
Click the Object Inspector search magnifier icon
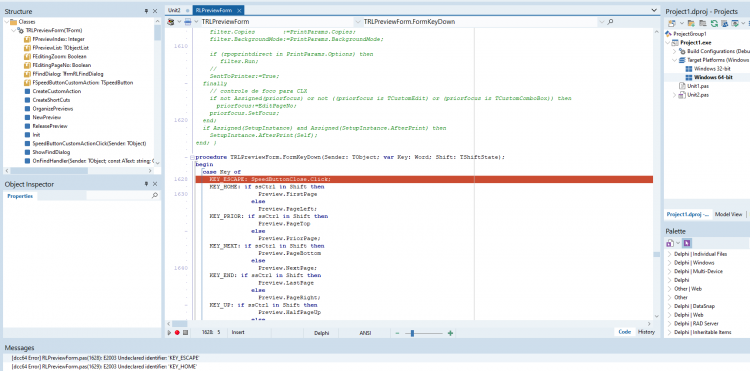point(154,196)
